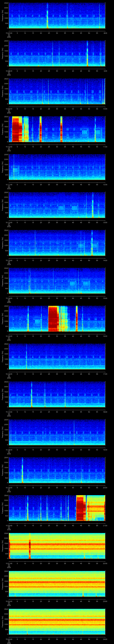Click the 16:00 end time label

[x=105, y=336]
